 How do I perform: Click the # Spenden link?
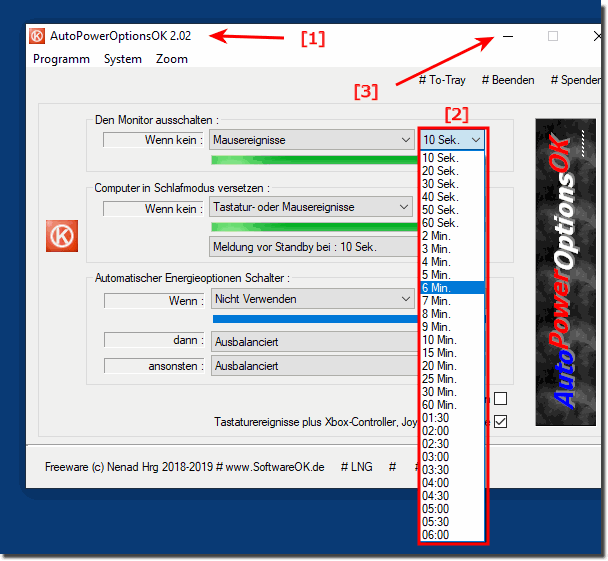[575, 80]
